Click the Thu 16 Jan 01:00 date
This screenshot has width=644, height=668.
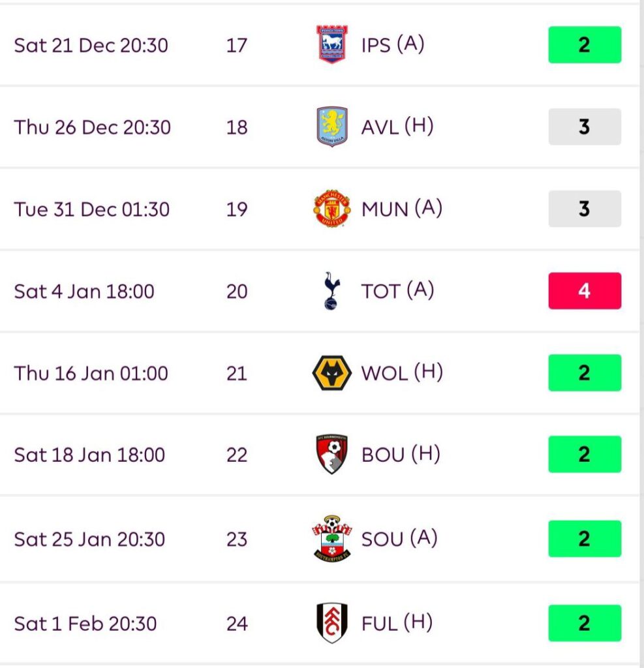click(x=91, y=374)
